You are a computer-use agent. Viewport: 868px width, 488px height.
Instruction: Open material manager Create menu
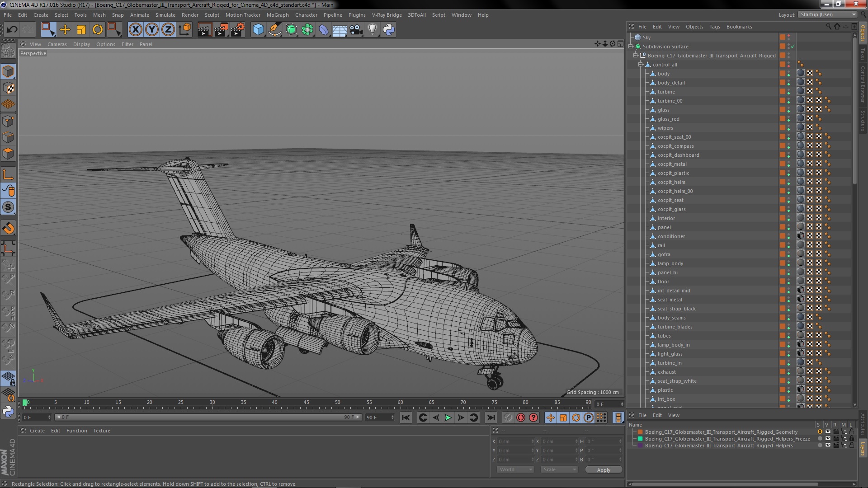click(37, 431)
